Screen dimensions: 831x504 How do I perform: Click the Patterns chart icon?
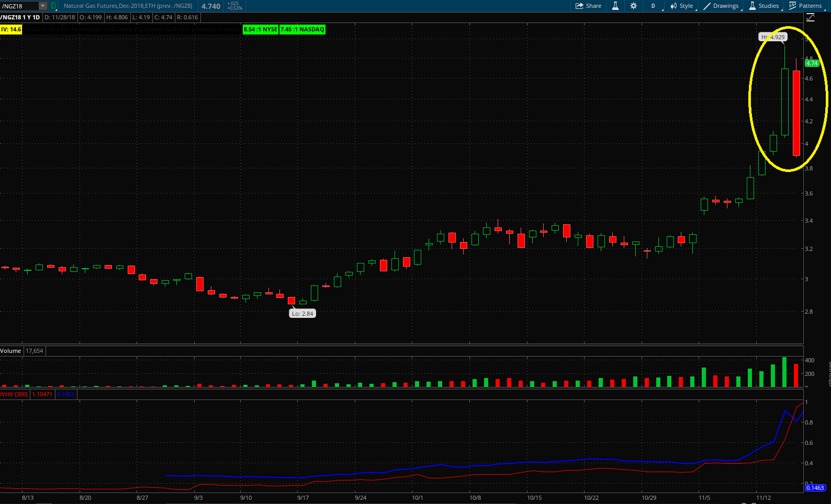(792, 6)
